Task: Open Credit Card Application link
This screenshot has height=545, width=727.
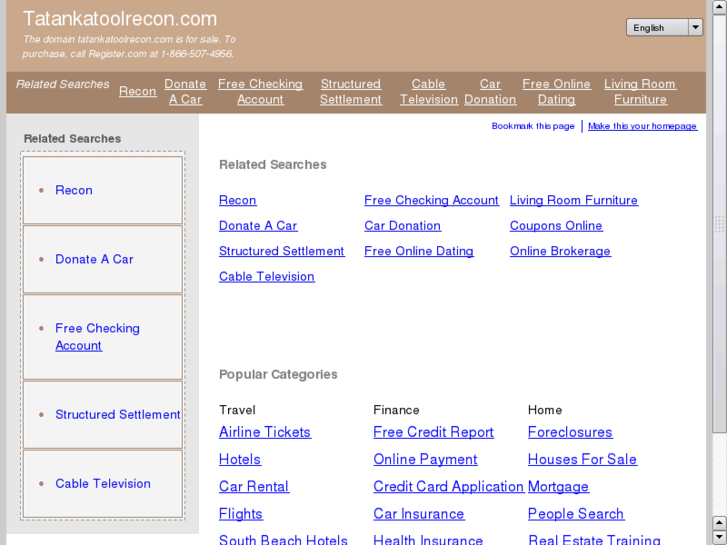Action: [449, 487]
